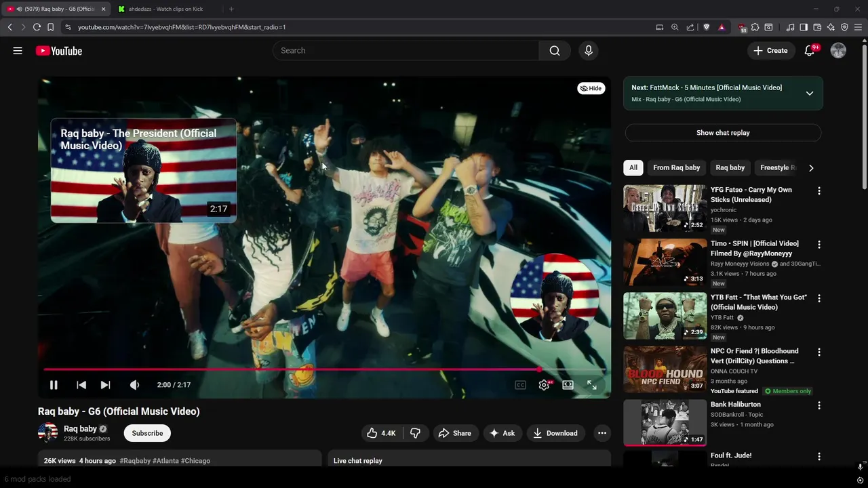Open options for NPC Or Fiend video
This screenshot has width=868, height=488.
(x=819, y=352)
